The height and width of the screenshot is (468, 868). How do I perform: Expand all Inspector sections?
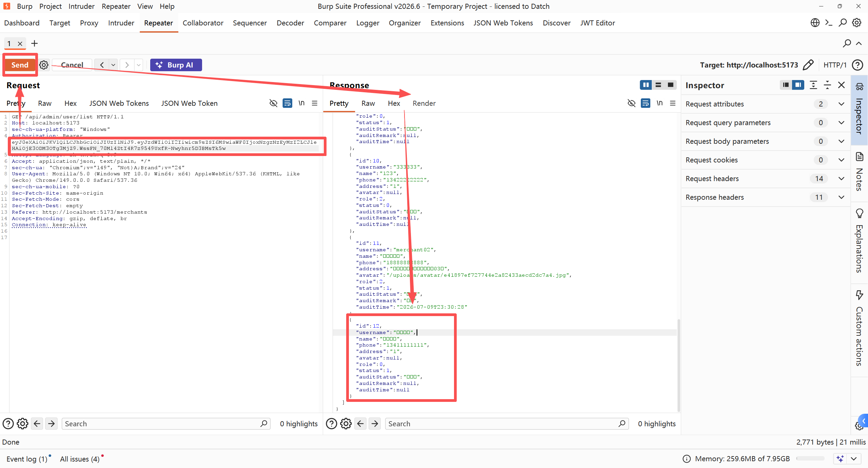(813, 85)
